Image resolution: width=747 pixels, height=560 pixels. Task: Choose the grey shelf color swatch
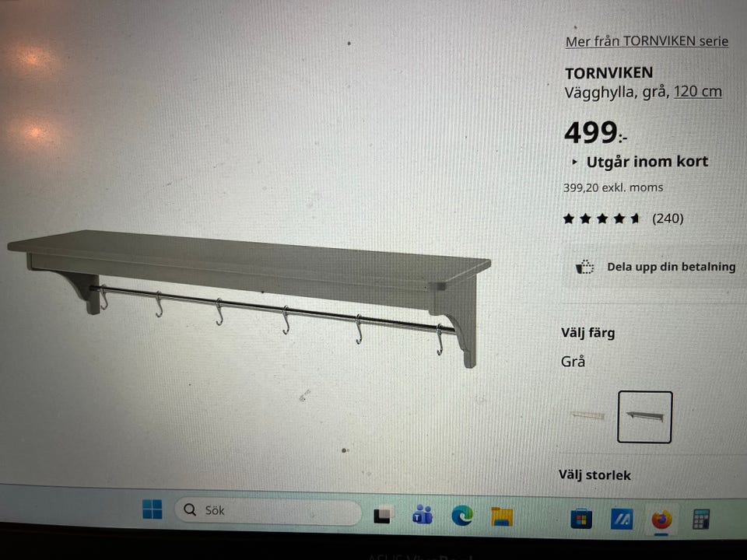(x=644, y=417)
